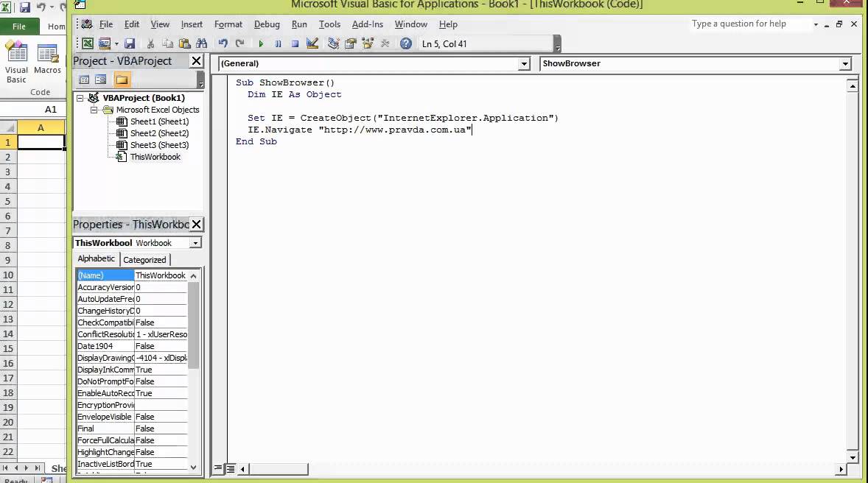The width and height of the screenshot is (868, 483).
Task: Open the Debug menu
Action: coord(267,24)
